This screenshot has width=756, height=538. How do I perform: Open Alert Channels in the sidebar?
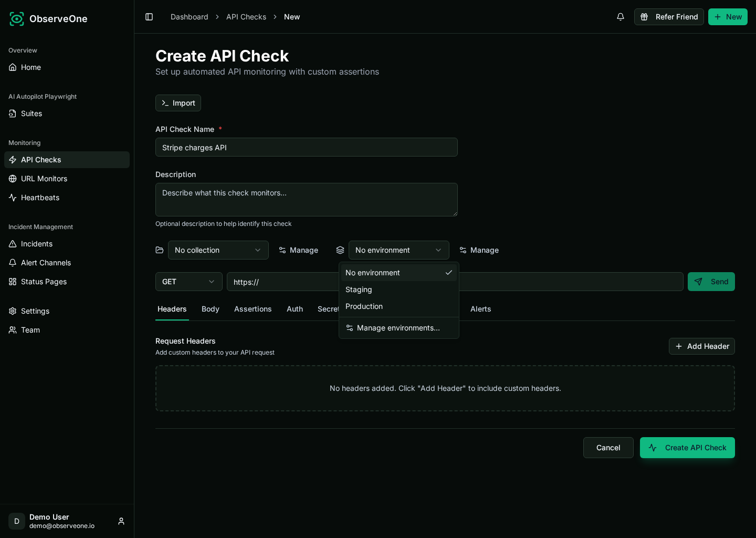pos(67,263)
